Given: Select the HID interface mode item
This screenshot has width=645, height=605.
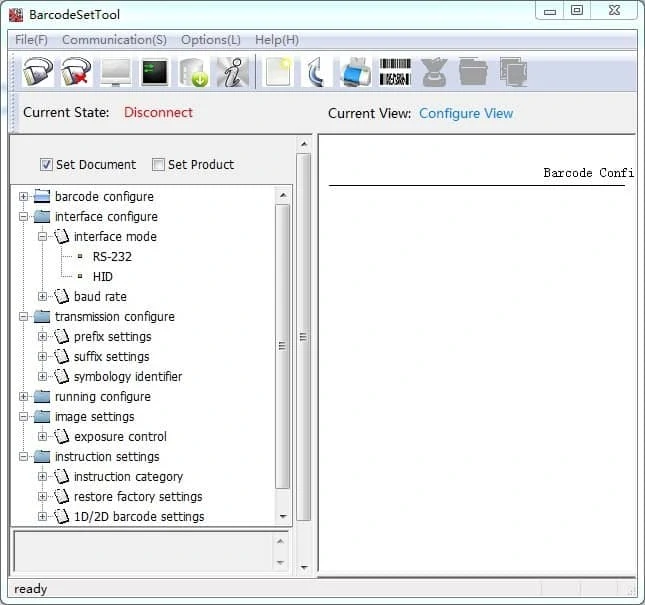Looking at the screenshot, I should [102, 276].
